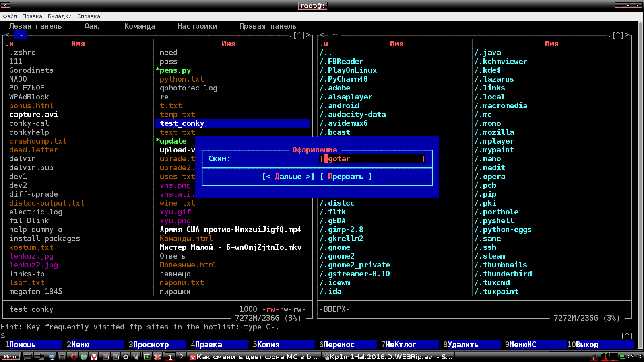
Task: Click left panel '.и' sort indicator
Action: click(x=10, y=44)
